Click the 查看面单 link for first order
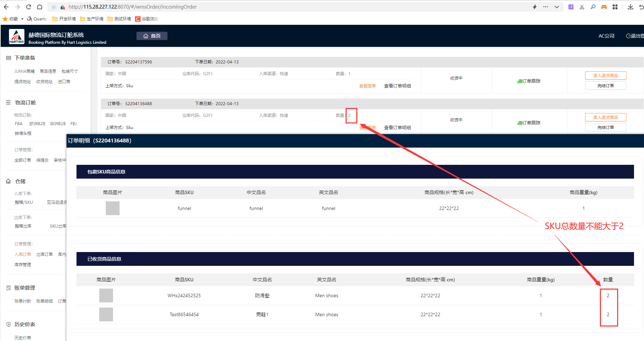Screen dimensions: 644x341 [367, 86]
